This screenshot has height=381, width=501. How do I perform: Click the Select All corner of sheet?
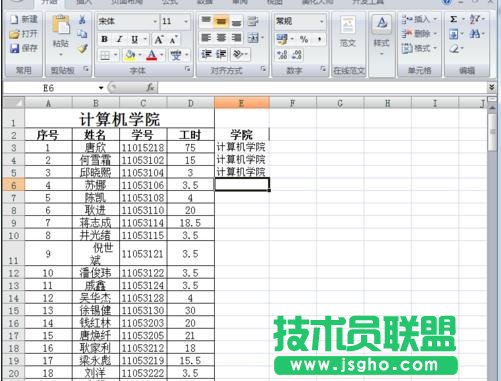(14, 103)
